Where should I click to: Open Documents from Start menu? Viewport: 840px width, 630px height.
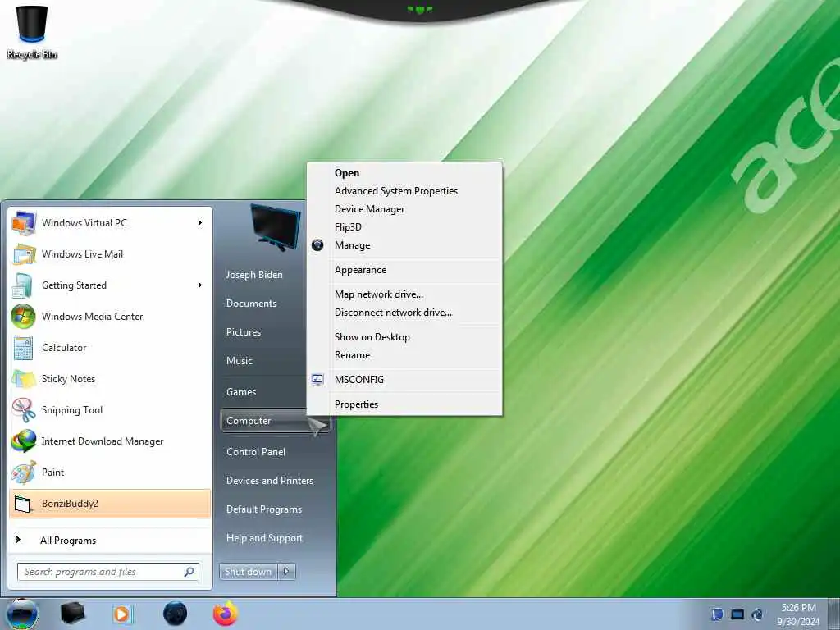(251, 304)
